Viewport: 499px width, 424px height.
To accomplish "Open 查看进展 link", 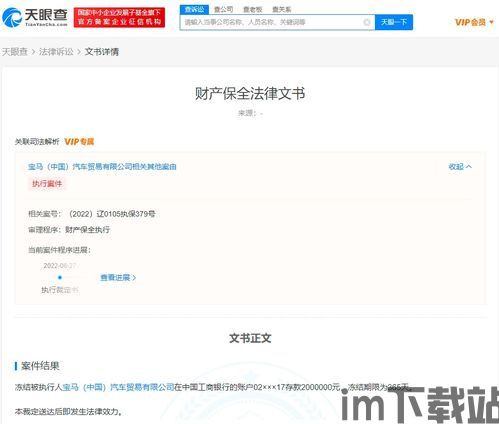I will point(118,277).
